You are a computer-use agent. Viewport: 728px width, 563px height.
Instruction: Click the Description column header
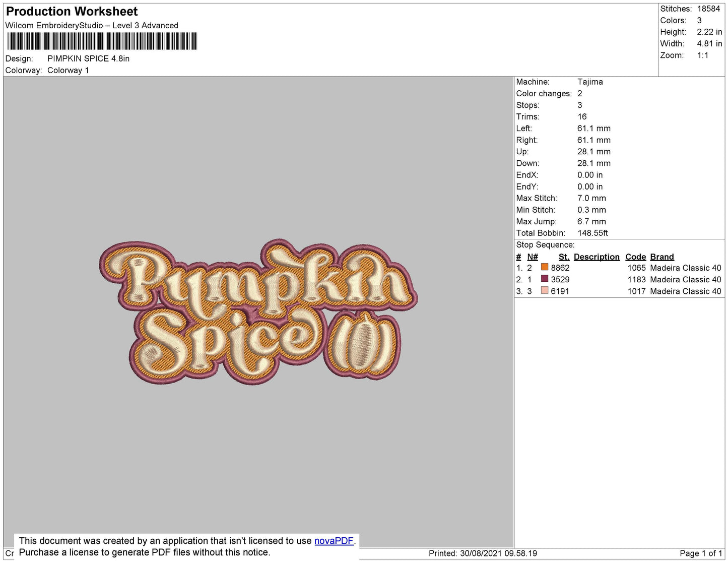pos(597,257)
